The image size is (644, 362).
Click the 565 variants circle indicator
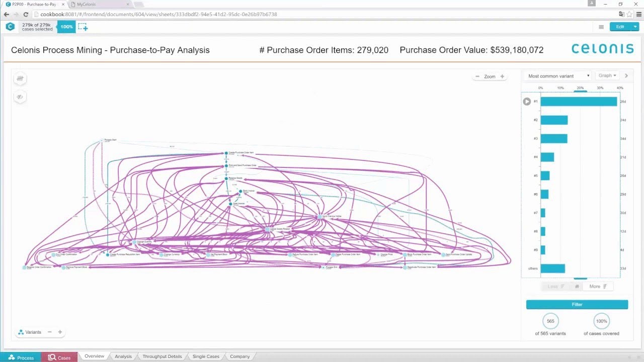(x=550, y=321)
